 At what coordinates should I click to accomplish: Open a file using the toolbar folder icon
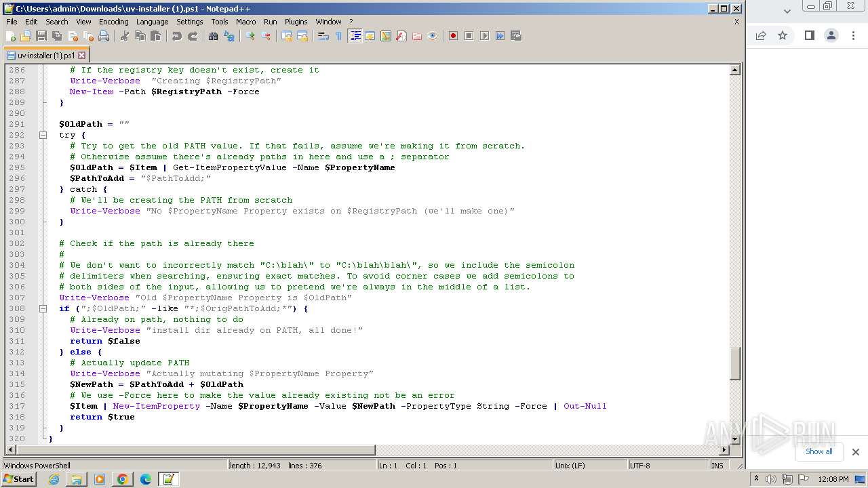(26, 36)
